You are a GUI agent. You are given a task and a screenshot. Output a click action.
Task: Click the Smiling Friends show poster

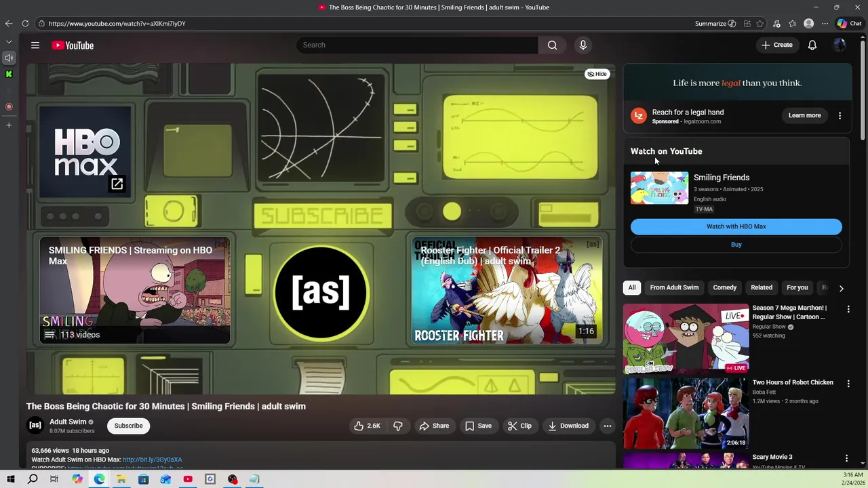point(659,188)
